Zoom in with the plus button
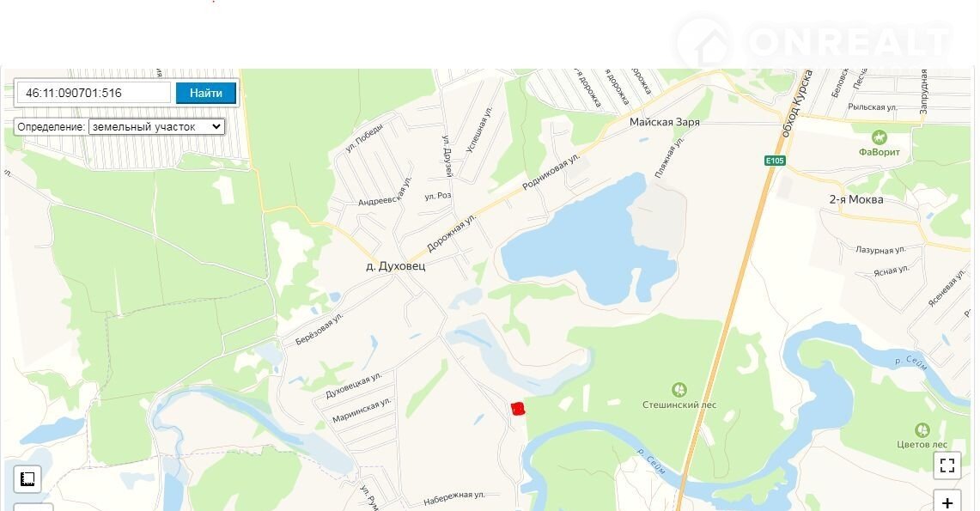This screenshot has width=980, height=511. click(947, 501)
